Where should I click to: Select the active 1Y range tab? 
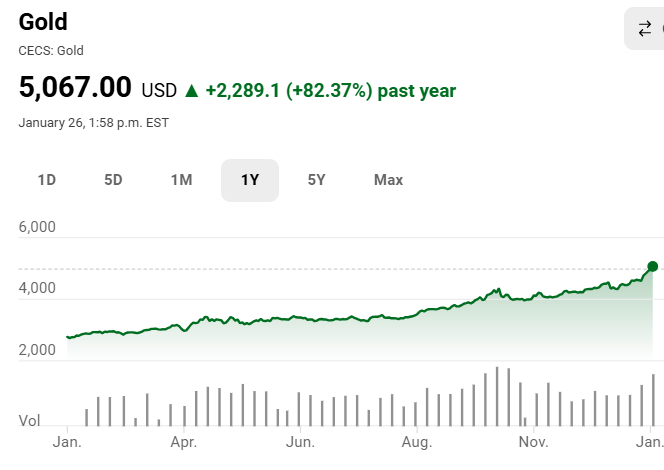pyautogui.click(x=250, y=180)
